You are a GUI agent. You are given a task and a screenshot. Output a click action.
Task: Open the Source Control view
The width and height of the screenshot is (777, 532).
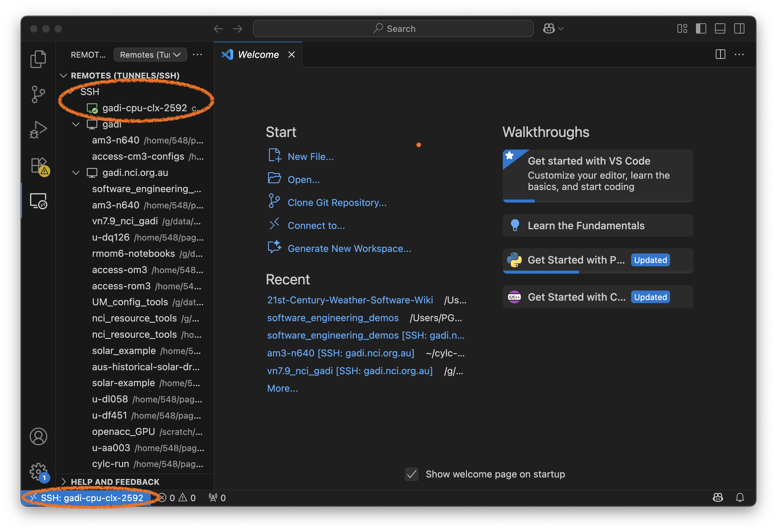[x=38, y=94]
